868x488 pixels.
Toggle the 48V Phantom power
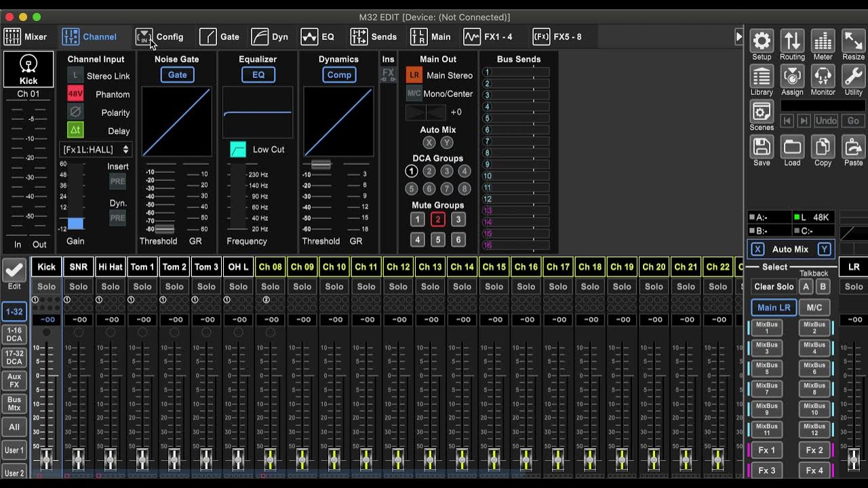(x=75, y=94)
